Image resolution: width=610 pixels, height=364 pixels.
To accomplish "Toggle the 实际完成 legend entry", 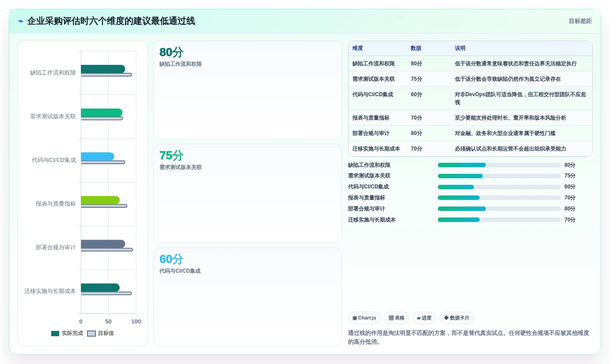I will tap(67, 334).
